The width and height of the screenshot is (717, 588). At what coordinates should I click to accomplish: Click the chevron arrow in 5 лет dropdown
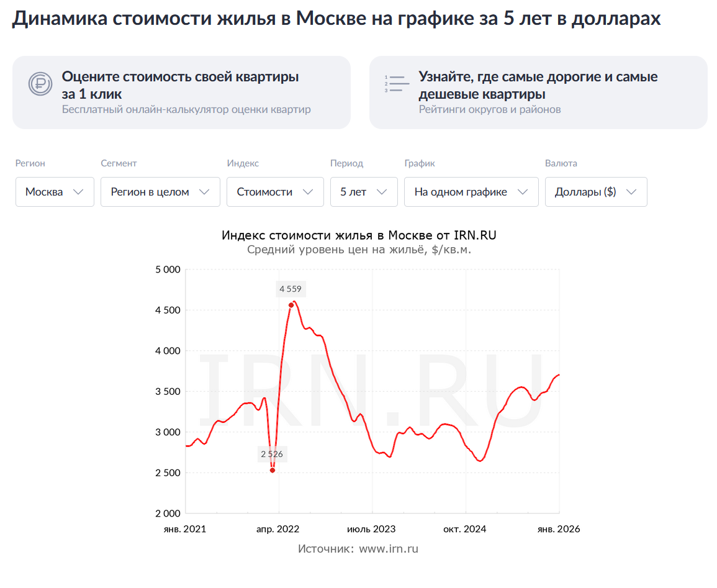(382, 192)
